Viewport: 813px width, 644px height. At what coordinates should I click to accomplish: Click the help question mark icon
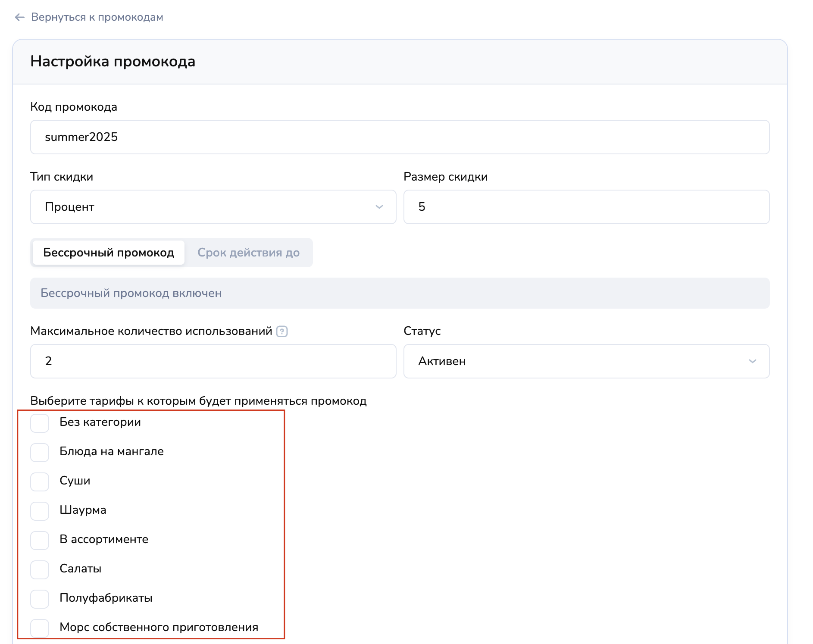[282, 331]
